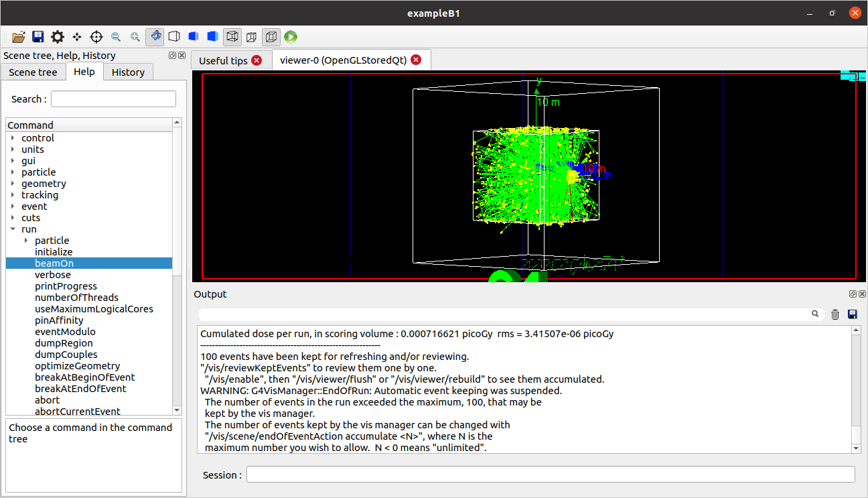Save output log using floppy icon

point(853,314)
